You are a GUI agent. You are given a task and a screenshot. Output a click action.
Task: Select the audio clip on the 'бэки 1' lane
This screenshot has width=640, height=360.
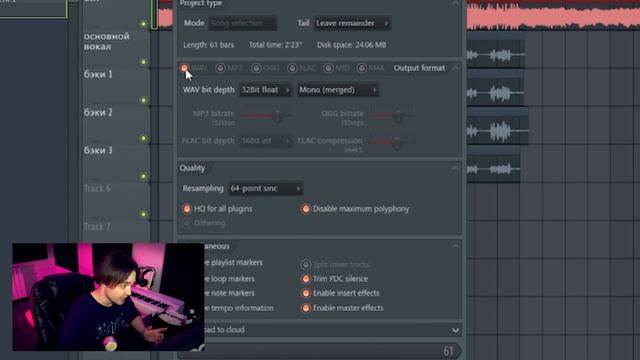(496, 90)
